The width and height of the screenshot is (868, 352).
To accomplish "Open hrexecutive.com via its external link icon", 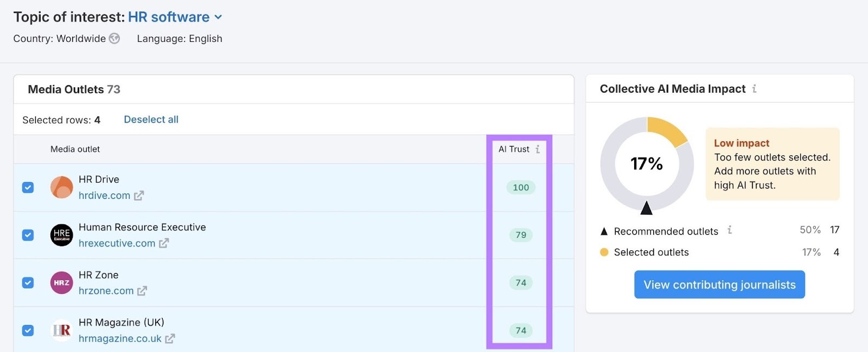I will (x=164, y=243).
